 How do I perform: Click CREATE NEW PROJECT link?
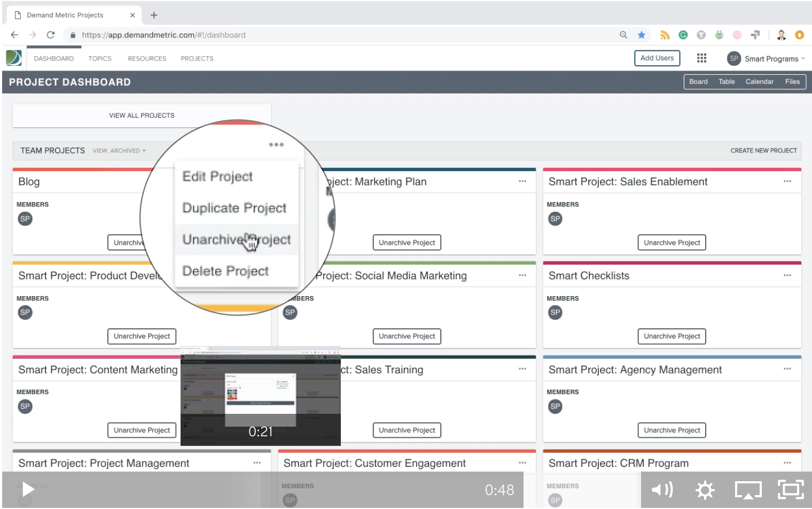(x=763, y=151)
